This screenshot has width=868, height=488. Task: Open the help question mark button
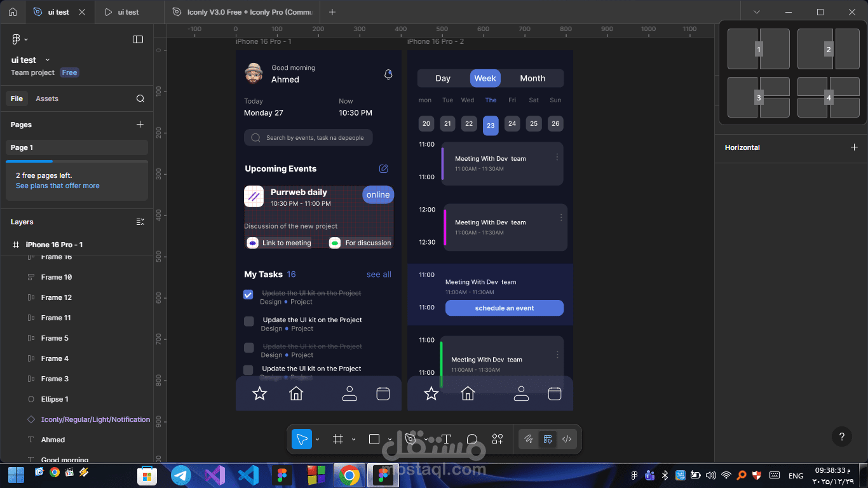click(842, 437)
